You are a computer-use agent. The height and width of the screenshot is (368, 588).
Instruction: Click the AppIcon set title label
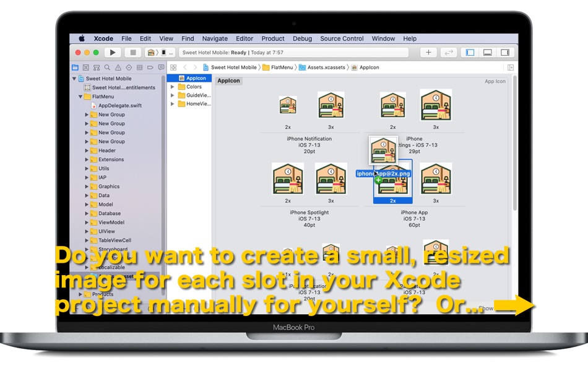(229, 81)
